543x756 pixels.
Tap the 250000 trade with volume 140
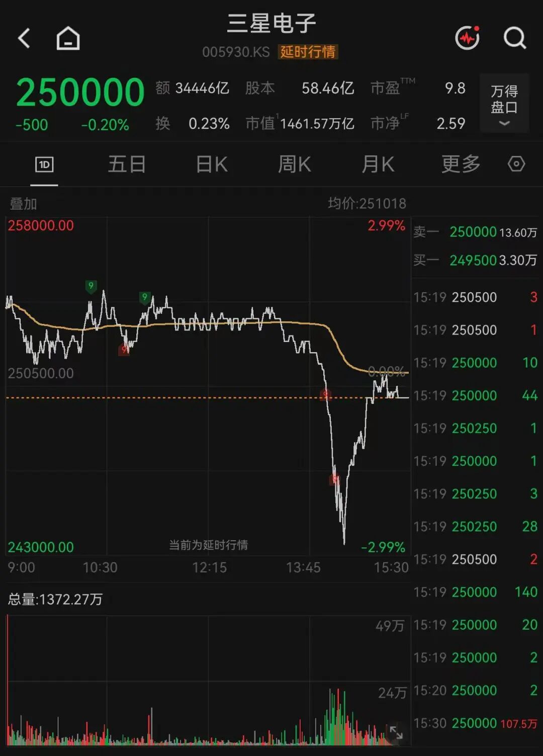tap(475, 592)
